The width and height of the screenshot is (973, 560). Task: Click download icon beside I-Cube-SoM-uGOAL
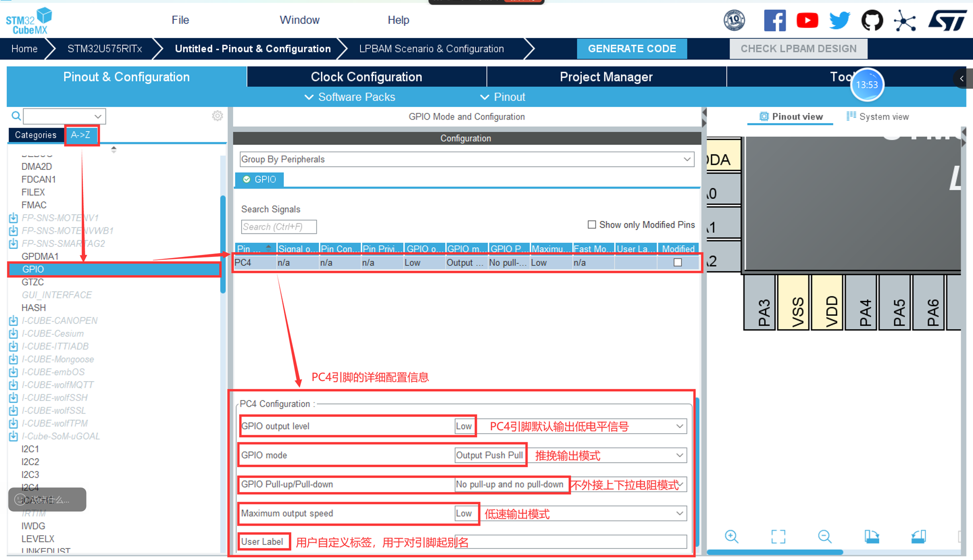click(x=14, y=436)
